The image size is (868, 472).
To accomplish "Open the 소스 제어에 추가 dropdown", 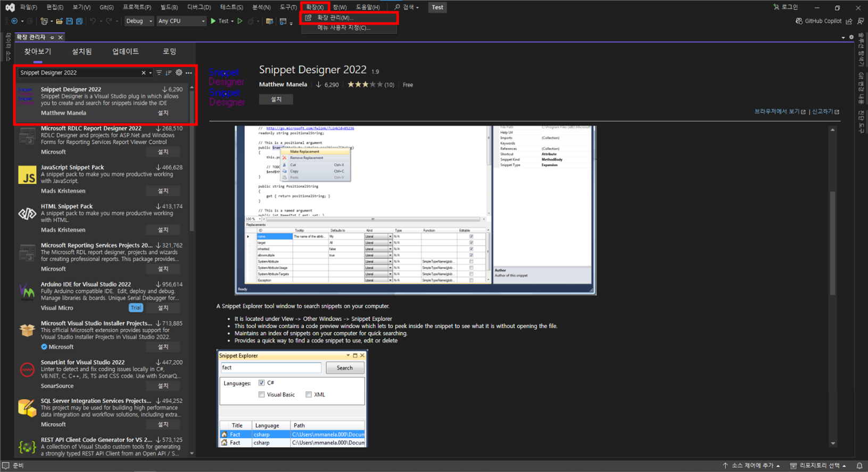I will pos(751,466).
